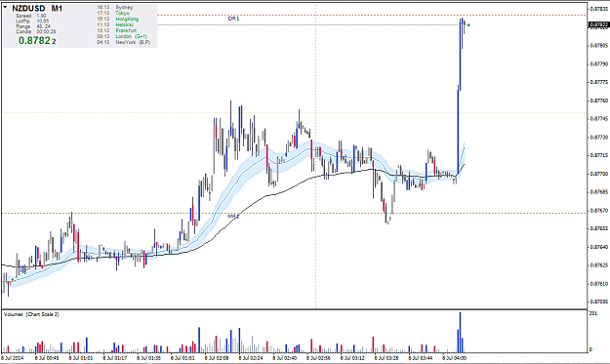Click the 0.87760 price axis label
Screen dimensions: 610x364
pos(598,101)
